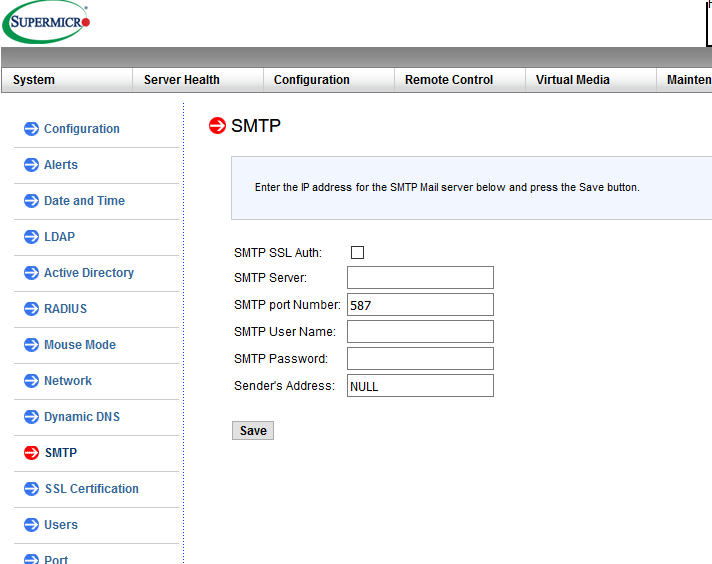The height and width of the screenshot is (564, 712).
Task: Open the LDAP settings link
Action: [x=59, y=237]
